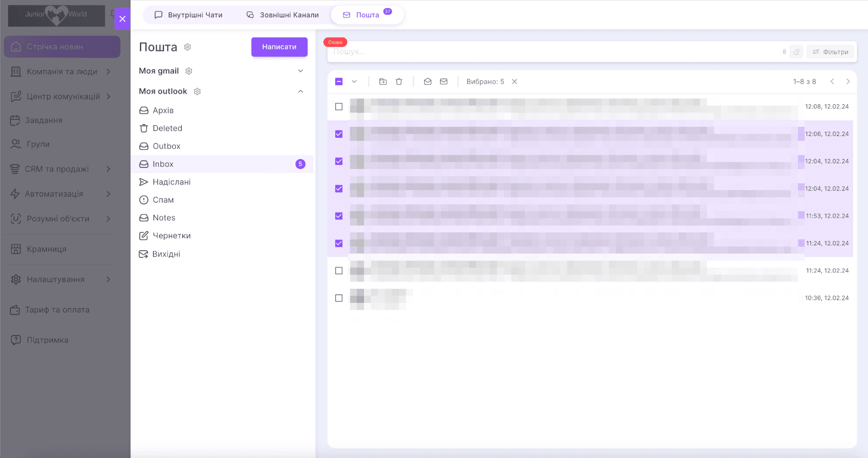Image resolution: width=868 pixels, height=458 pixels.
Task: Expand the Автоматизація menu
Action: [108, 194]
